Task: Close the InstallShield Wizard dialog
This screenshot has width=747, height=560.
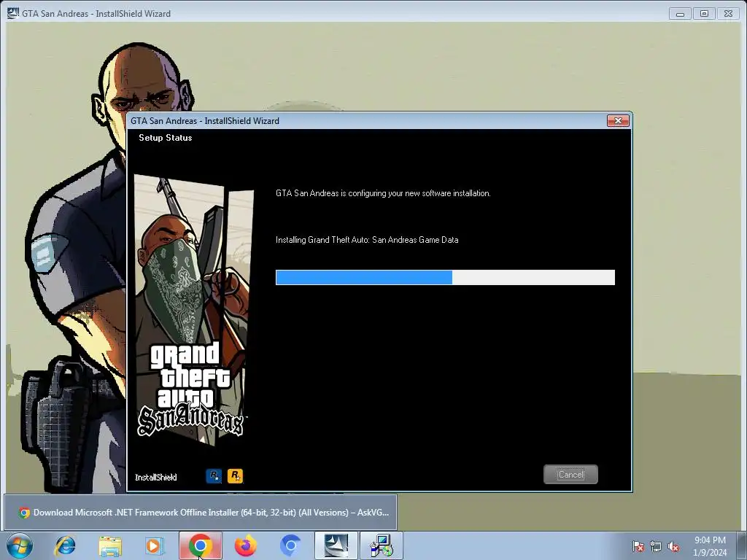Action: click(618, 121)
